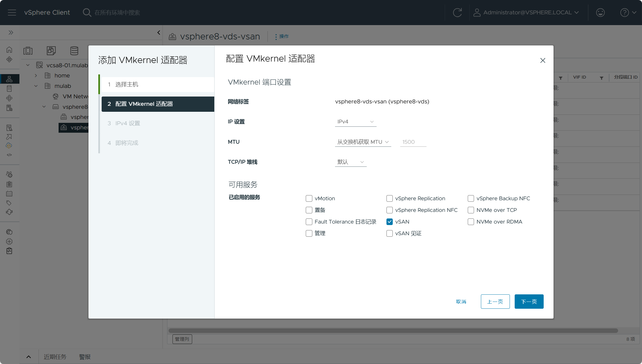Screen dimensions: 642x364
Task: Click the 在所有环境中搜索 search field
Action: point(117,13)
